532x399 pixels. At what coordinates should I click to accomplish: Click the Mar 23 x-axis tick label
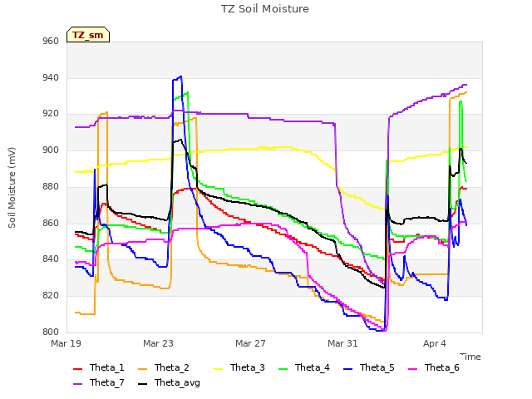tap(158, 343)
